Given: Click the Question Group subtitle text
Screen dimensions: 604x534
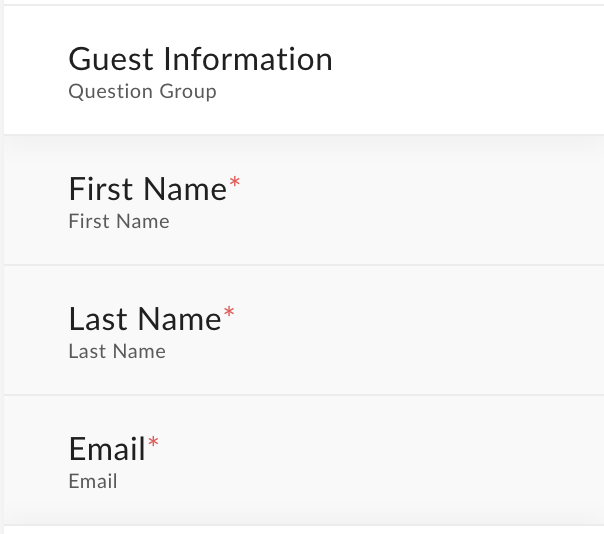Looking at the screenshot, I should pyautogui.click(x=143, y=92).
